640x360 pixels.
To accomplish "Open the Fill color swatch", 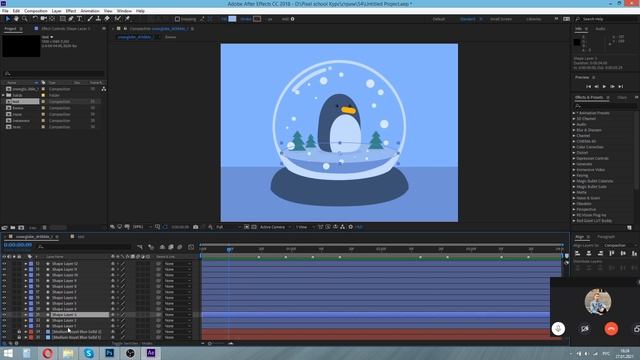I will coord(232,19).
